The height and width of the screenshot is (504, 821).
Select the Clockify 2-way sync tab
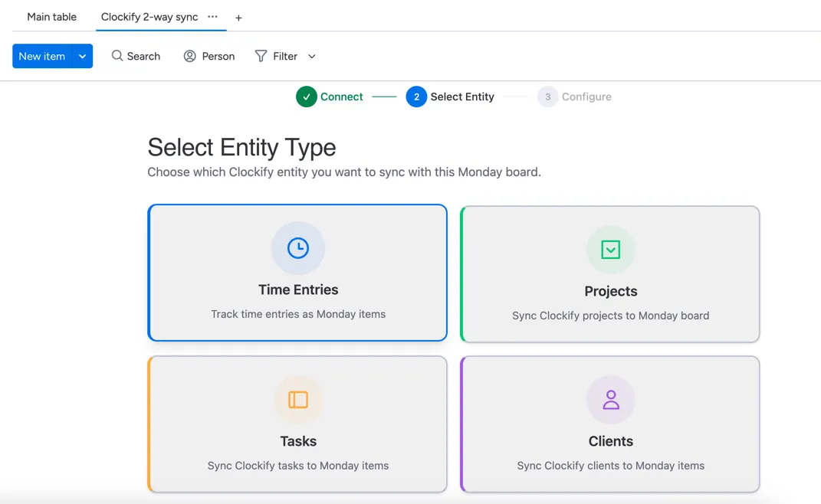click(149, 17)
